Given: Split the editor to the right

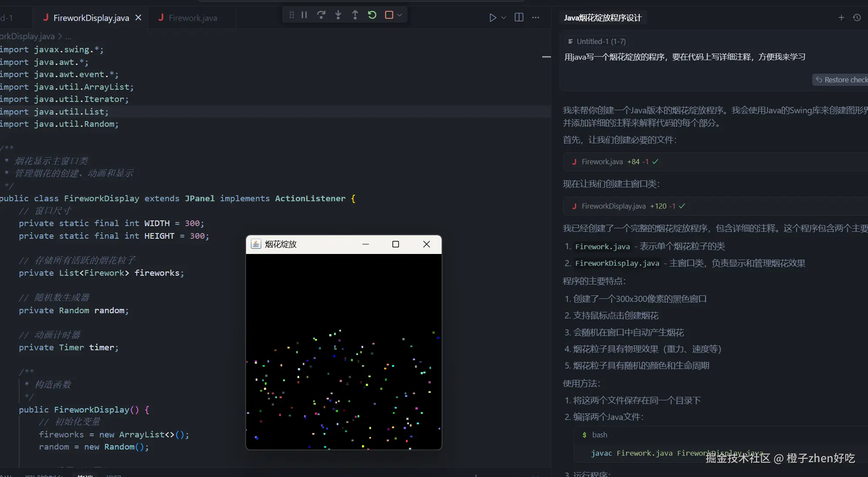Looking at the screenshot, I should pos(519,17).
